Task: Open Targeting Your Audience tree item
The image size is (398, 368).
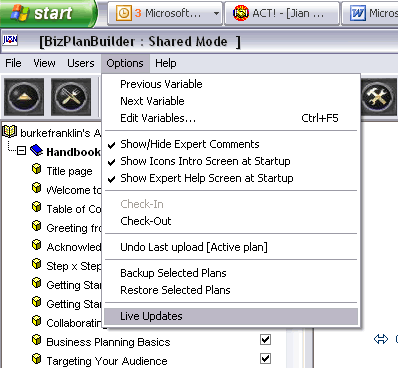Action: (107, 361)
